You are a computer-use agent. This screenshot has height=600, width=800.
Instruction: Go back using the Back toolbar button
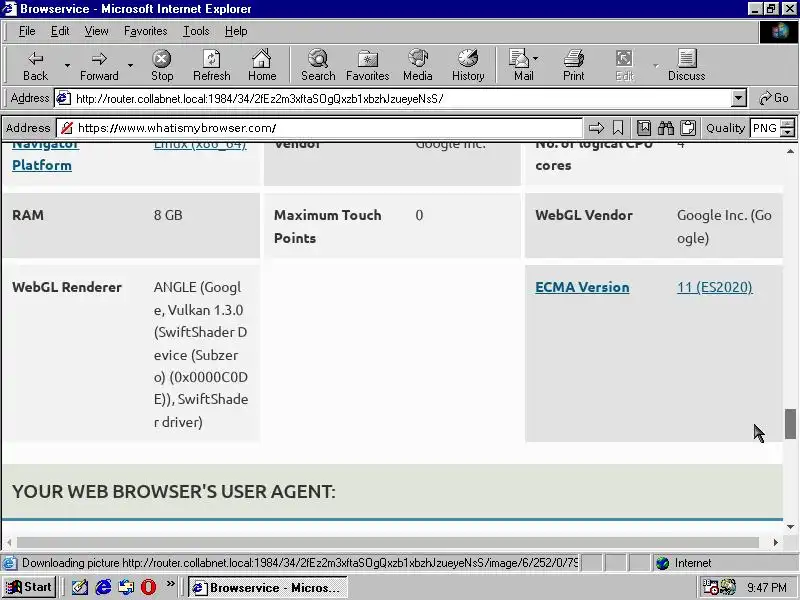pos(35,65)
